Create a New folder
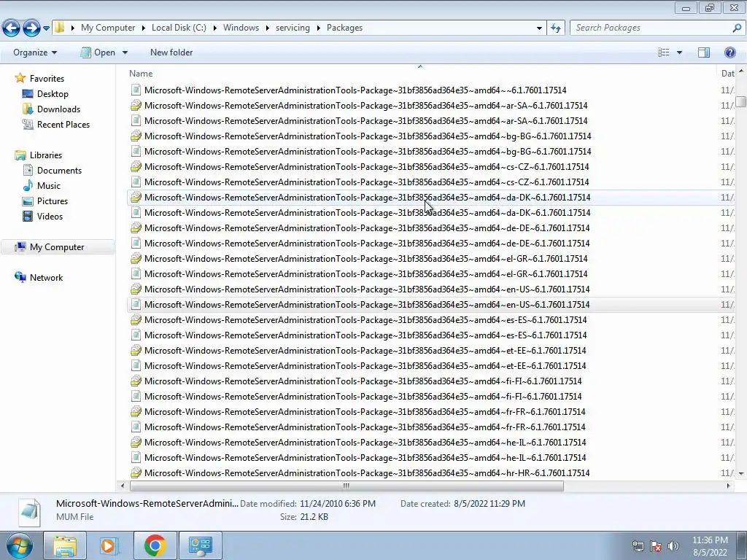The height and width of the screenshot is (560, 747). (171, 52)
